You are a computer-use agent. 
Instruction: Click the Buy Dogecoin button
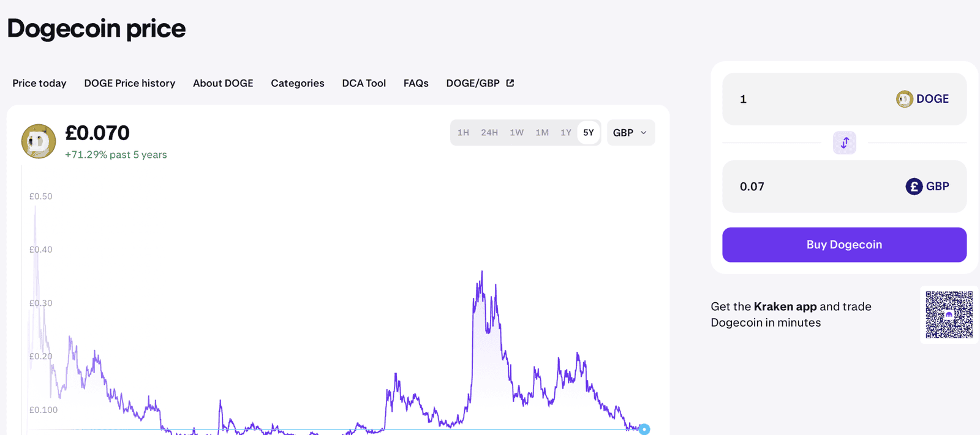coord(844,245)
